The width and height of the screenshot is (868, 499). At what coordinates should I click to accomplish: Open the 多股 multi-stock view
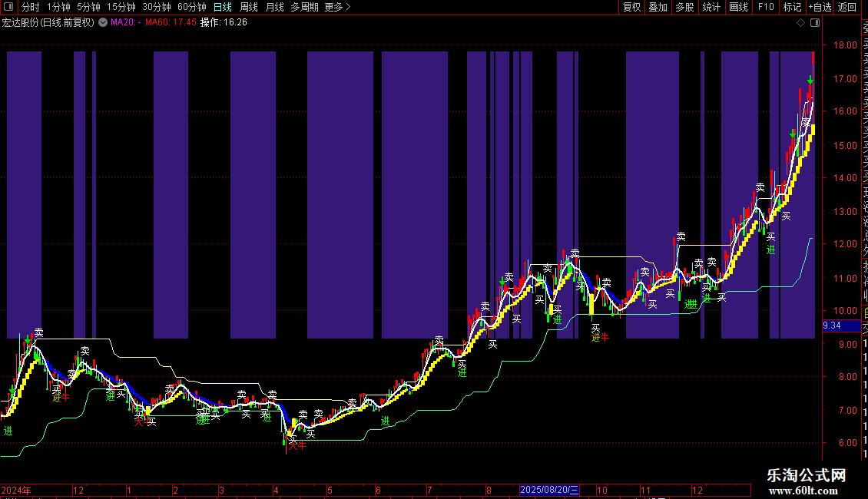(x=684, y=7)
